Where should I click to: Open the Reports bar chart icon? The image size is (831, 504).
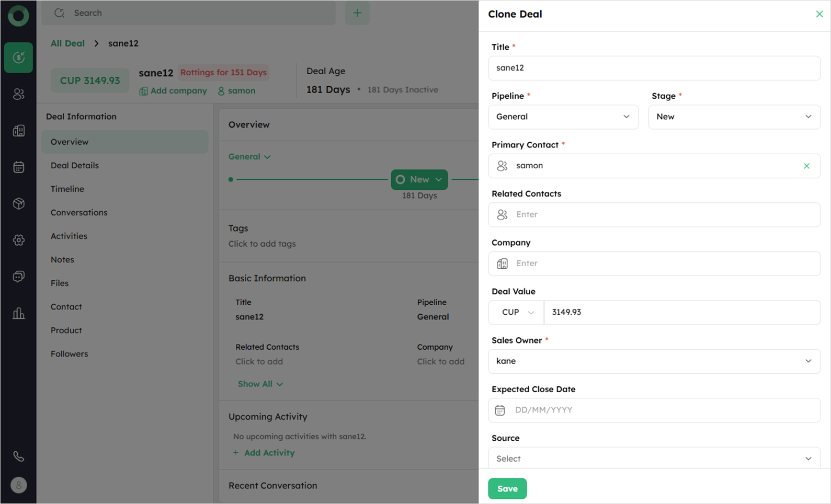pos(18,314)
